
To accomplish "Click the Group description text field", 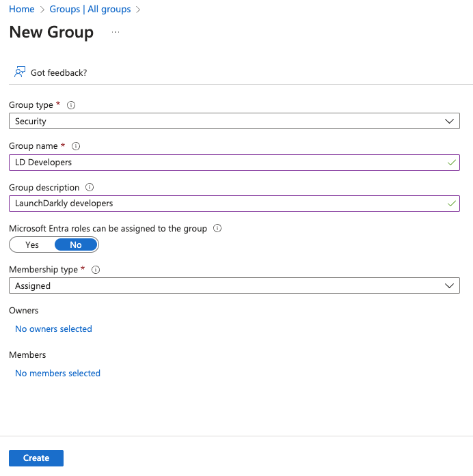I will point(226,204).
